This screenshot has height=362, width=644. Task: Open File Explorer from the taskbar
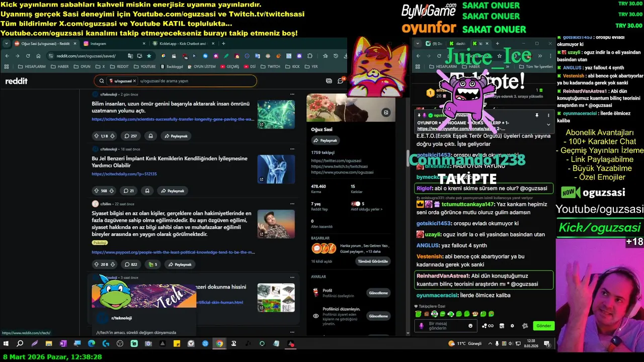coord(49,344)
